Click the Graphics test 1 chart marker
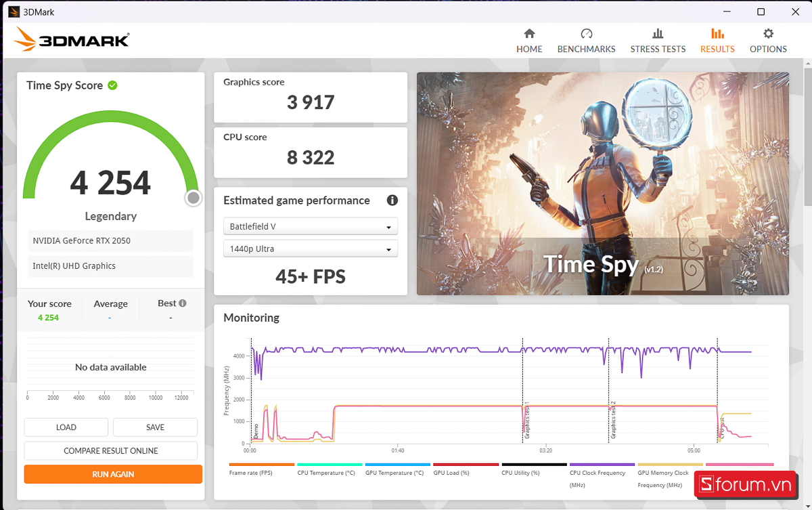The height and width of the screenshot is (510, 812). [526, 420]
